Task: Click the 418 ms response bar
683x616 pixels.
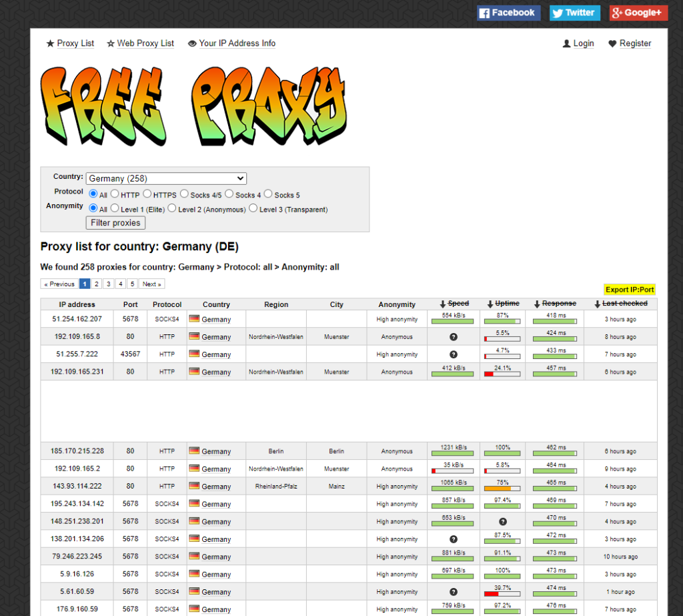Action: pos(555,321)
